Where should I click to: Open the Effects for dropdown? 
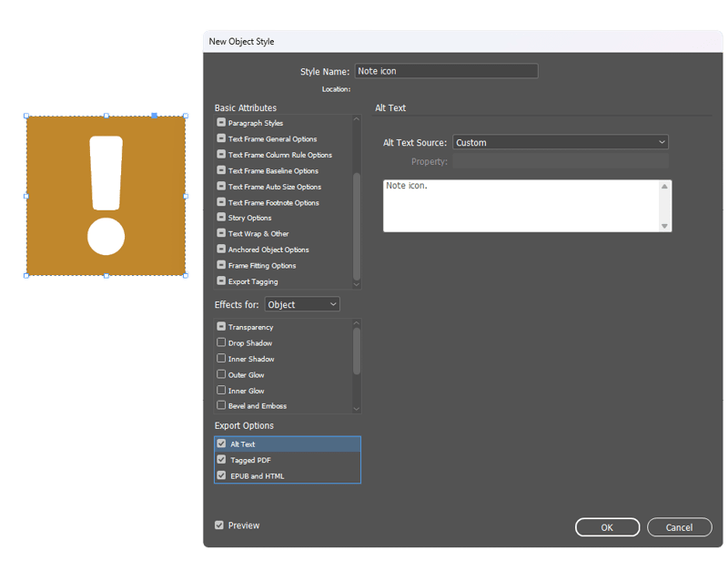302,304
